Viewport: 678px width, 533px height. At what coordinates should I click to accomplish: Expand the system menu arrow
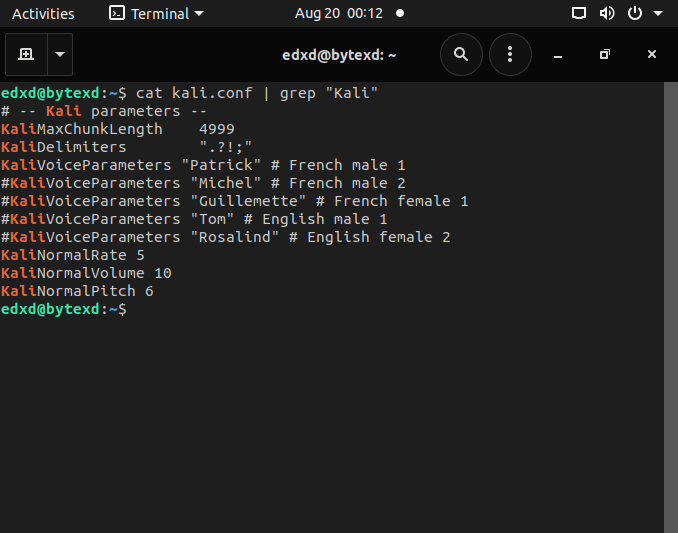pos(658,14)
